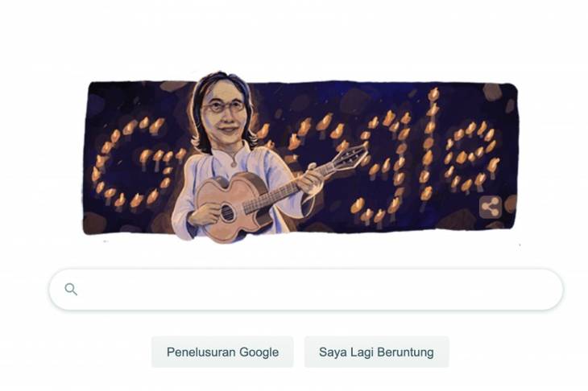Viewport: 588px width, 391px height.
Task: Click the candle-formed letter l
Action: tap(430, 148)
